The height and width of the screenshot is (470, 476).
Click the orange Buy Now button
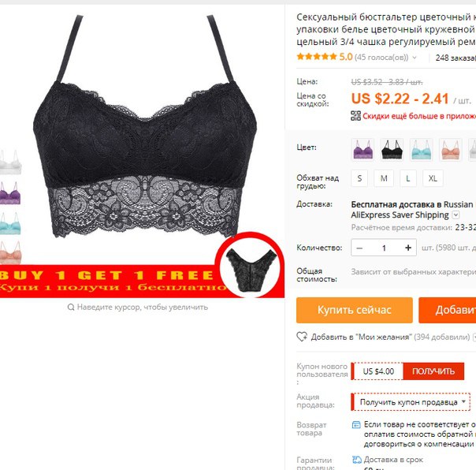click(355, 310)
